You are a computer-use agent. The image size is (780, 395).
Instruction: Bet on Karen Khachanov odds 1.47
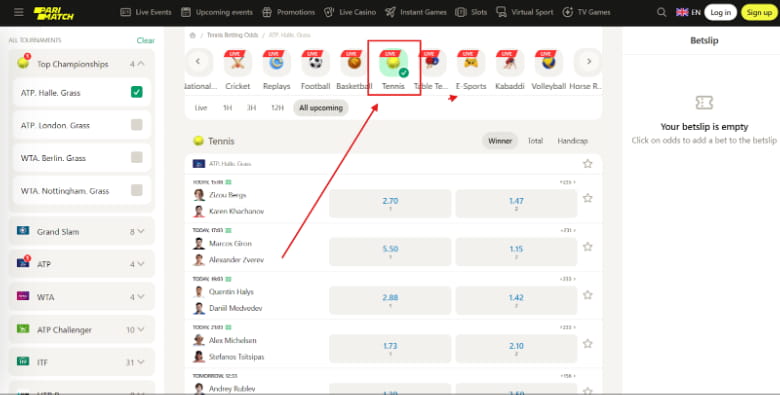516,203
